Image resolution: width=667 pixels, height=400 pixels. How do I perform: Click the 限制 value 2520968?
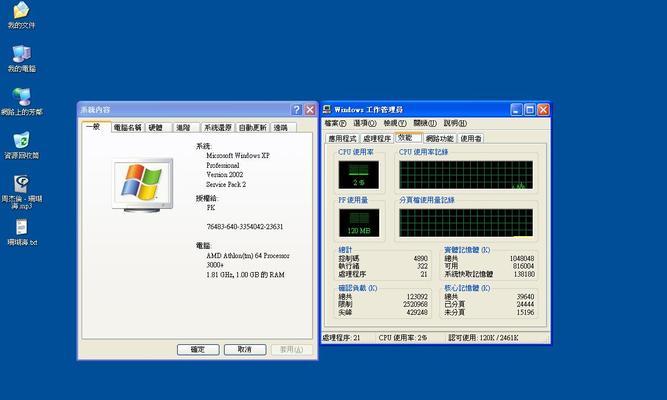(415, 304)
